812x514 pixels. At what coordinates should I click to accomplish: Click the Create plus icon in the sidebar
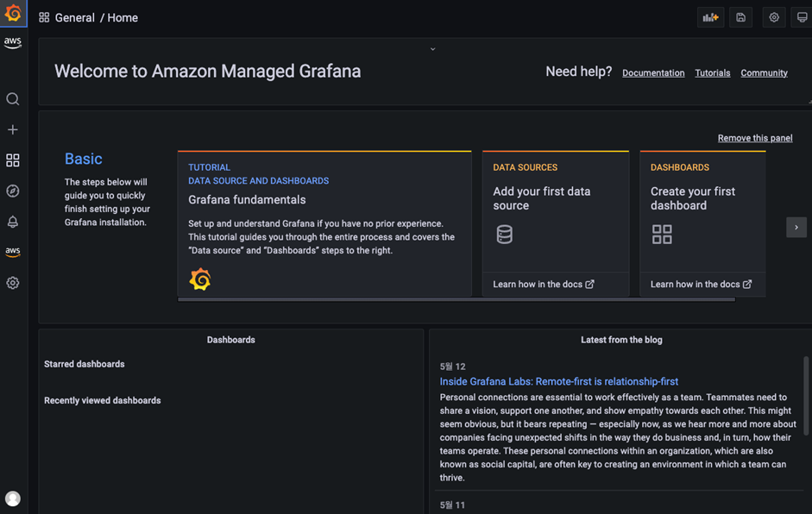[13, 129]
